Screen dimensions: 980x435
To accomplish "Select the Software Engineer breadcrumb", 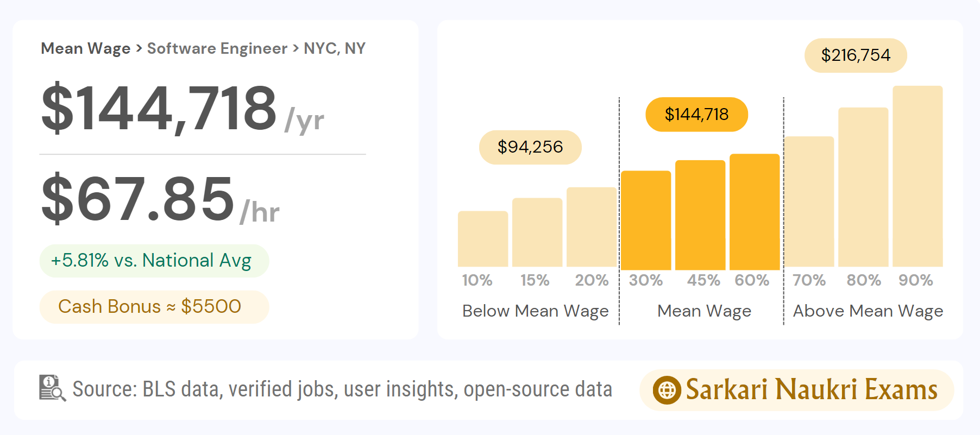I will (217, 48).
